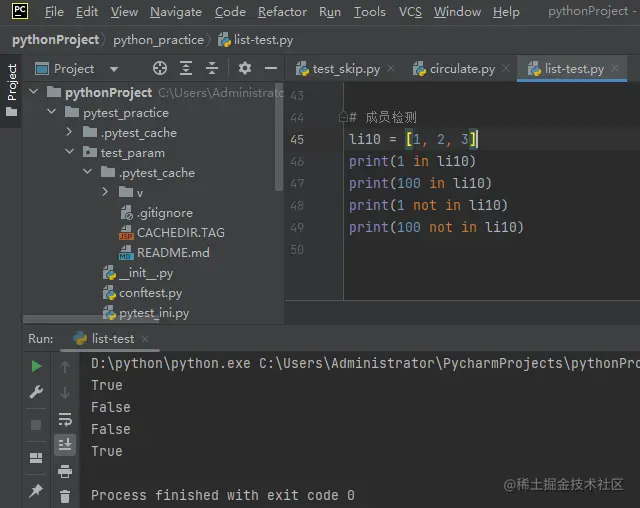
Task: Open the Run menu
Action: tap(330, 12)
